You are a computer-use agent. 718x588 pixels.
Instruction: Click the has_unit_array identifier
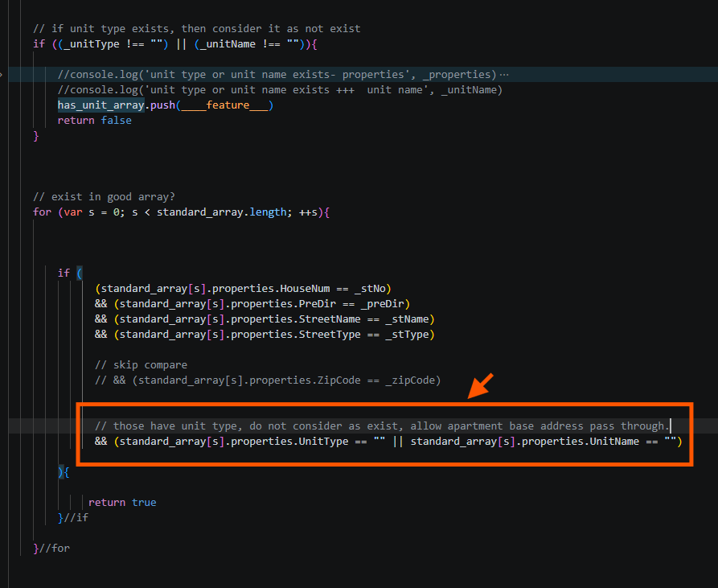pos(101,105)
